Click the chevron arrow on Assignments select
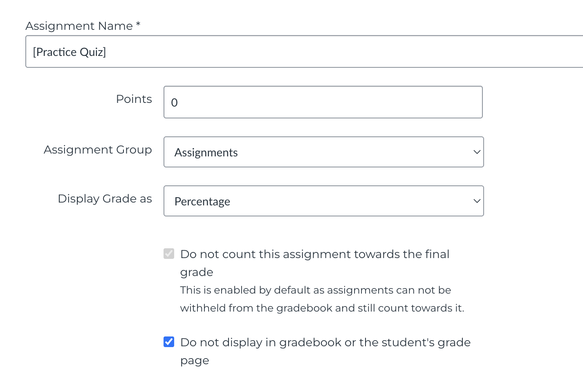Image resolution: width=583 pixels, height=392 pixels. (x=476, y=152)
